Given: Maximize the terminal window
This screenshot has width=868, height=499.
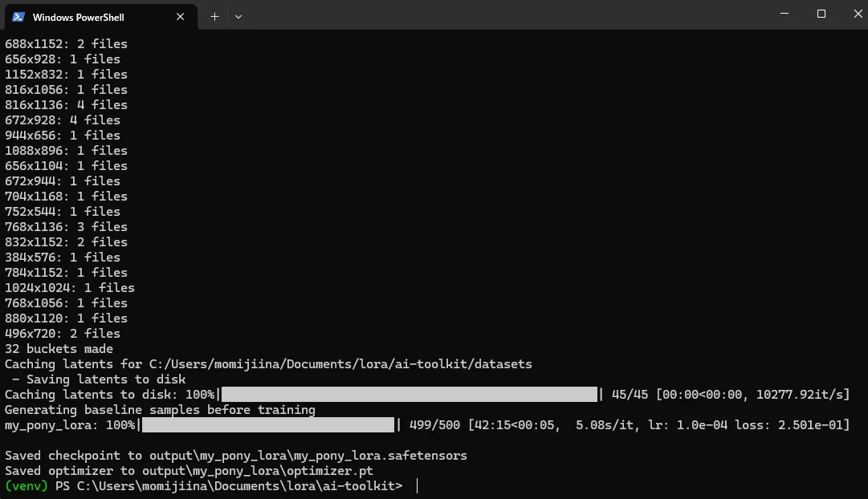Looking at the screenshot, I should (821, 14).
